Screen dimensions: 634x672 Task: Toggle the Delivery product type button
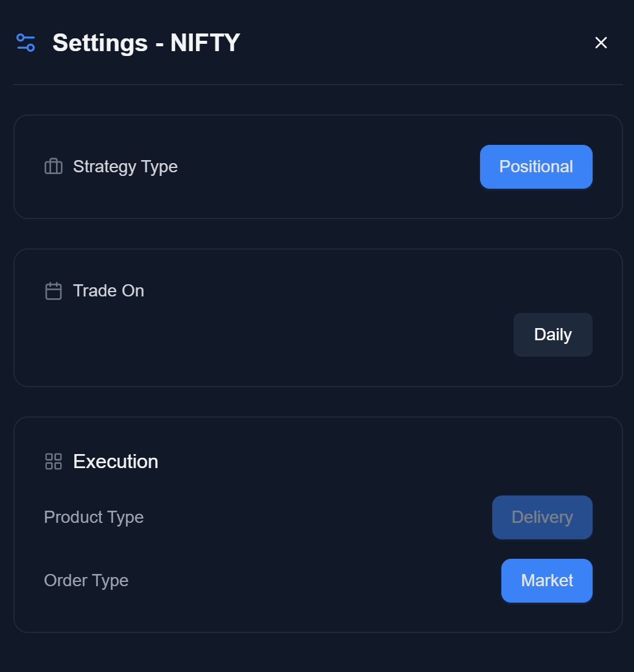(542, 517)
